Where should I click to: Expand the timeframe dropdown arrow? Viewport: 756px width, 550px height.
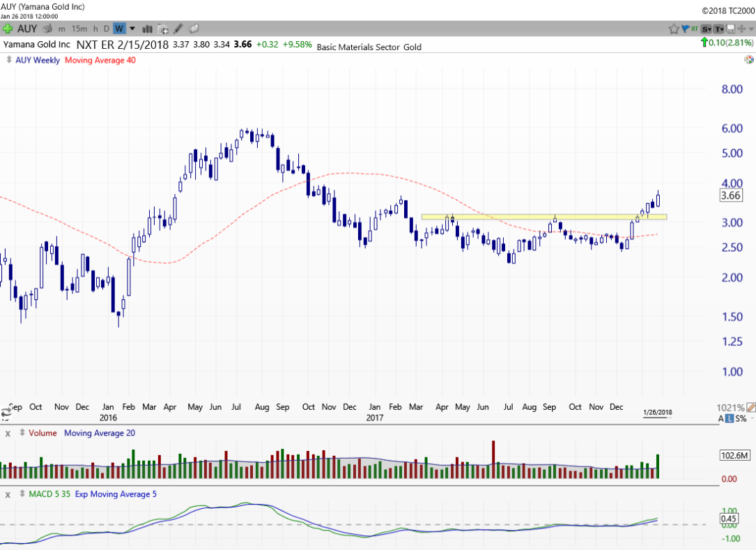(132, 29)
